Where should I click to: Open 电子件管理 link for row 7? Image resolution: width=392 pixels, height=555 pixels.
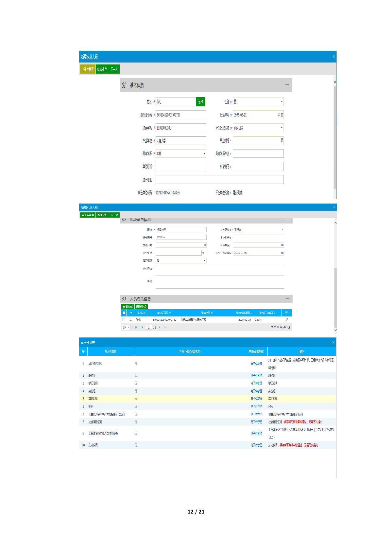pyautogui.click(x=256, y=414)
